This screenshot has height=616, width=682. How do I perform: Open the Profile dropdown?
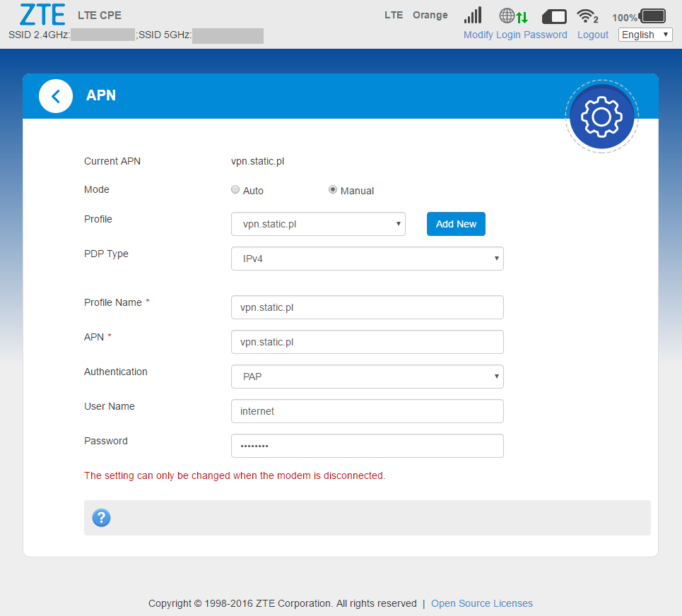point(318,224)
